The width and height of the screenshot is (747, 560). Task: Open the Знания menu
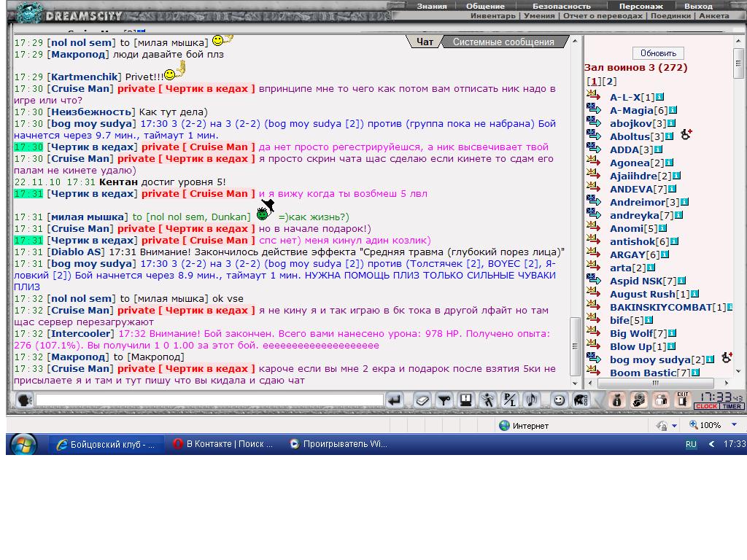click(432, 6)
